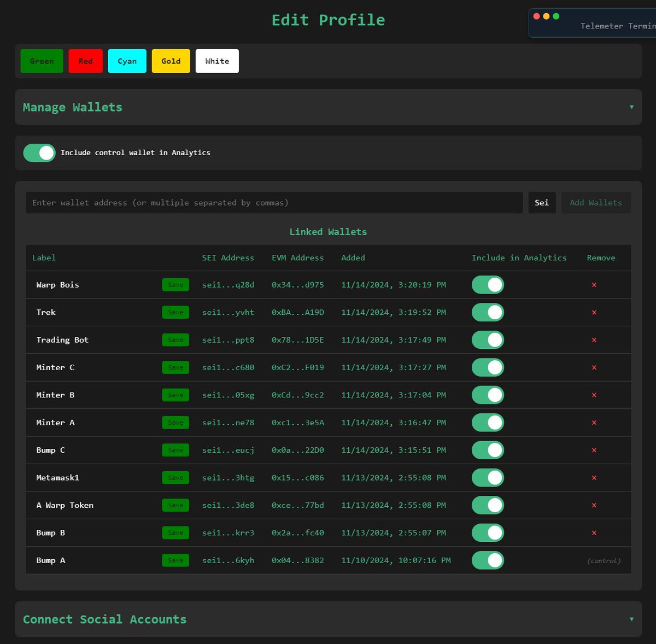This screenshot has width=656, height=644.
Task: Choose the Red theme swatch
Action: point(86,61)
